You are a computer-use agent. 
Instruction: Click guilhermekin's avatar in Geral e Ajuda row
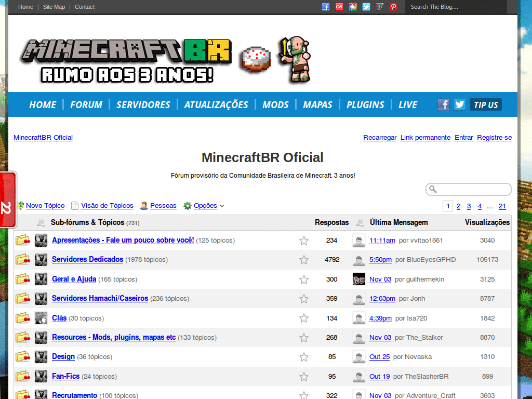click(359, 279)
